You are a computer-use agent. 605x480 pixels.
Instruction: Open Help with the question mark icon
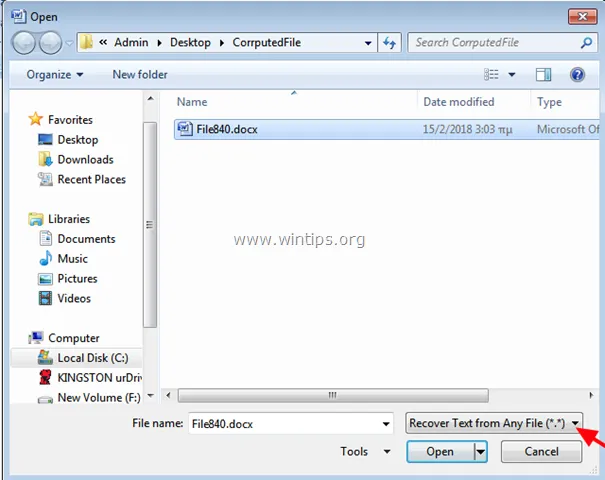coord(577,74)
